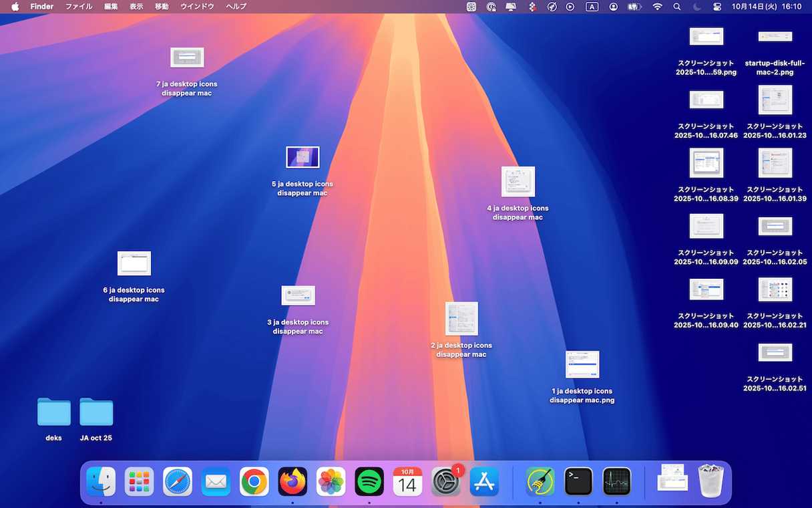812x508 pixels.
Task: Open the ファイル menu
Action: 79,7
